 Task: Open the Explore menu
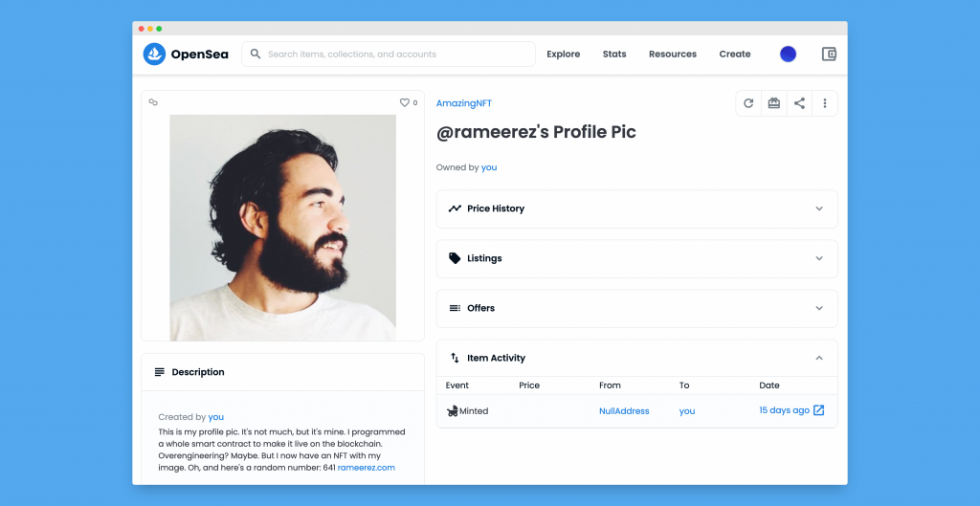pyautogui.click(x=563, y=55)
